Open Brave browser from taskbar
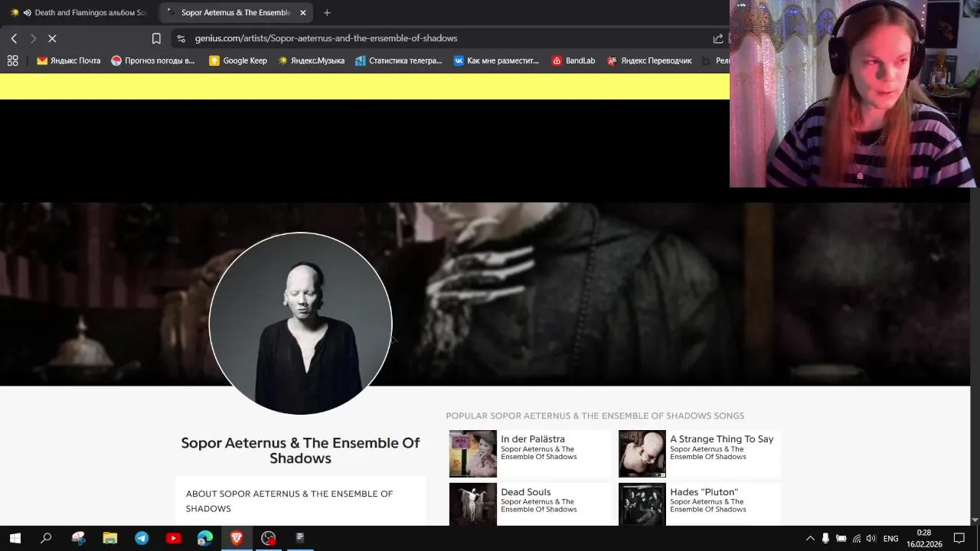The image size is (980, 551). (x=237, y=538)
